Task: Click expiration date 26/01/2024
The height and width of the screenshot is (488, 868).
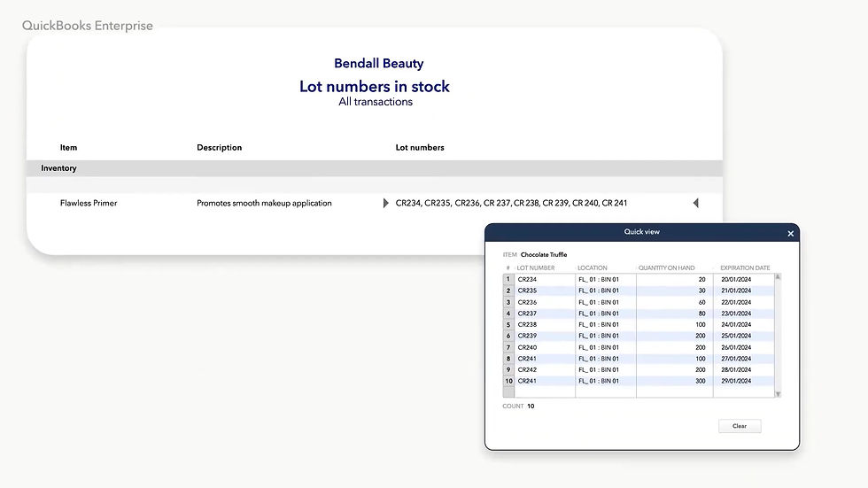Action: point(736,347)
